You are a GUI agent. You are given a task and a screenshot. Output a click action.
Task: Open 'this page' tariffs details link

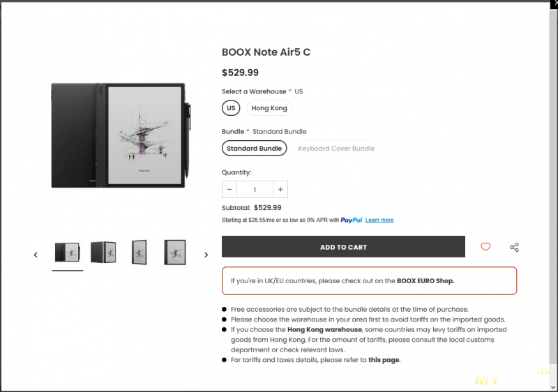[384, 360]
